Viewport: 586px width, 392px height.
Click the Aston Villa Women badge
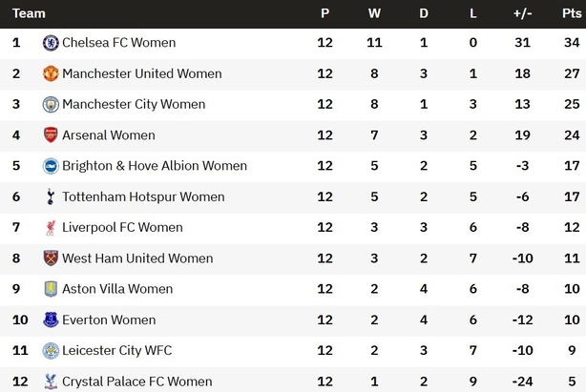click(x=51, y=289)
